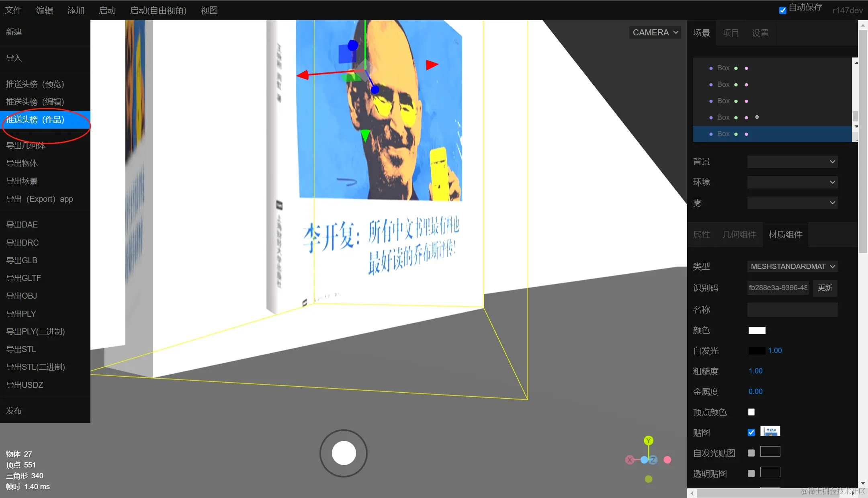Screen dimensions: 868x498
Task: Click the pink circle on the view gizmo
Action: (667, 460)
